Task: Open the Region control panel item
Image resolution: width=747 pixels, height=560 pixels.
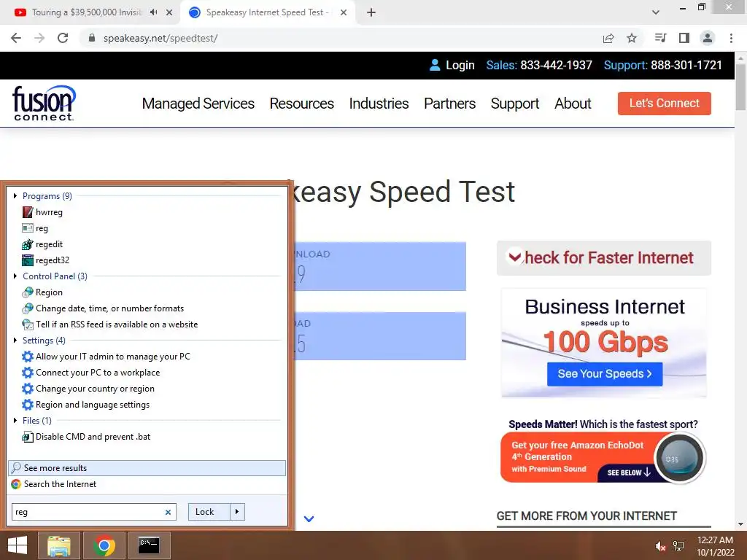Action: click(x=42, y=292)
